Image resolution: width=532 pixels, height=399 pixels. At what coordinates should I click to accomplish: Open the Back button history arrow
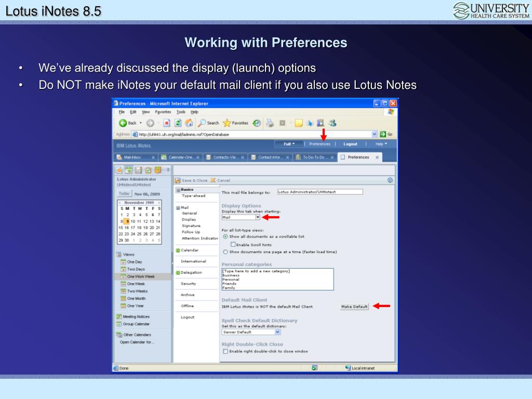(141, 123)
